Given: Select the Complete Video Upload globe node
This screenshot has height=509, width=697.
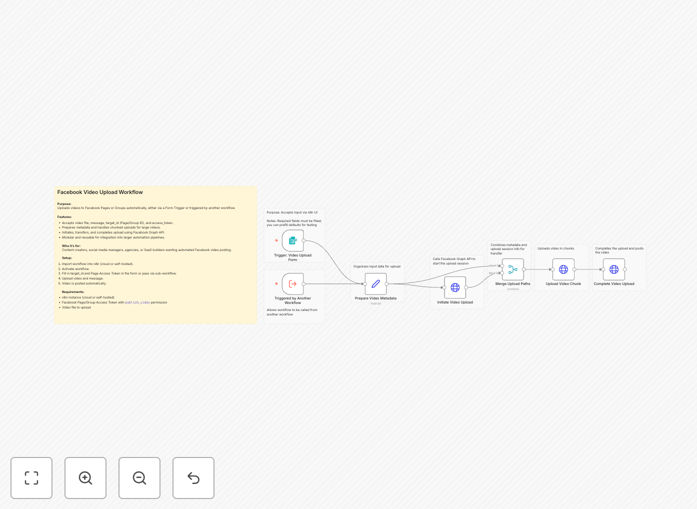Looking at the screenshot, I should (614, 269).
